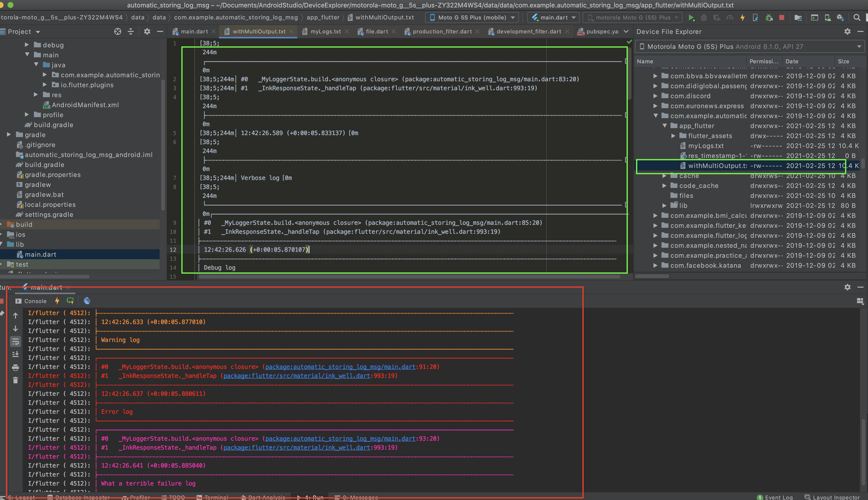This screenshot has height=500, width=868.
Task: Click the Print icon in console sidebar
Action: (15, 368)
